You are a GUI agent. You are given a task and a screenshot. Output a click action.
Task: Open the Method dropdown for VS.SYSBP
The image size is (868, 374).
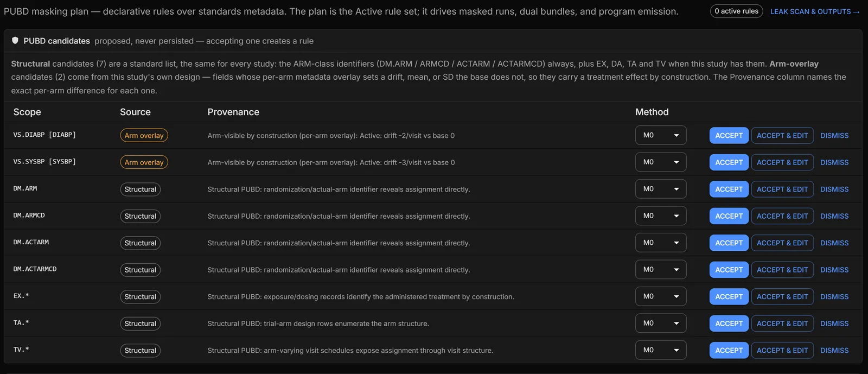pyautogui.click(x=661, y=162)
